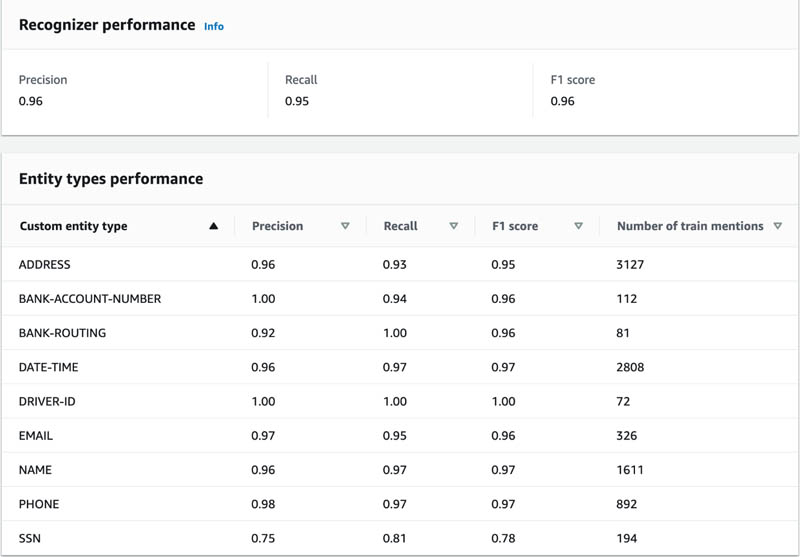Viewport: 800px width, 557px height.
Task: Click SSN precision value 0.75
Action: [x=263, y=538]
